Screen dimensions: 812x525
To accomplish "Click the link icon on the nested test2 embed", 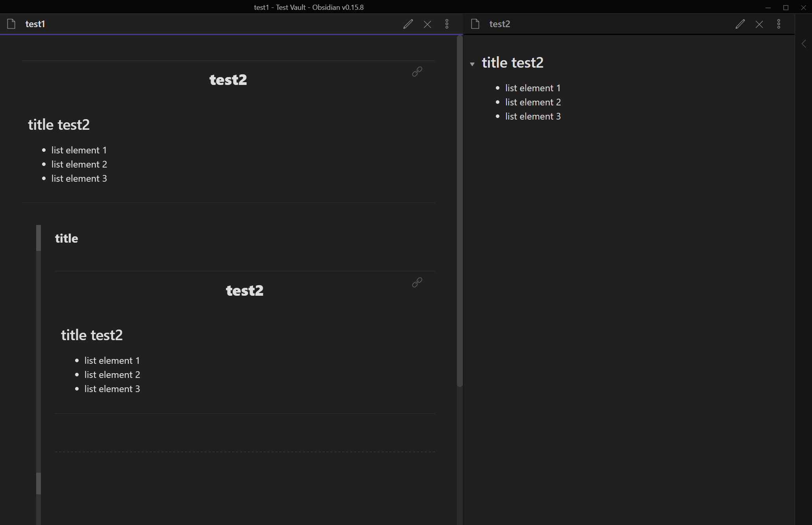I will [417, 282].
